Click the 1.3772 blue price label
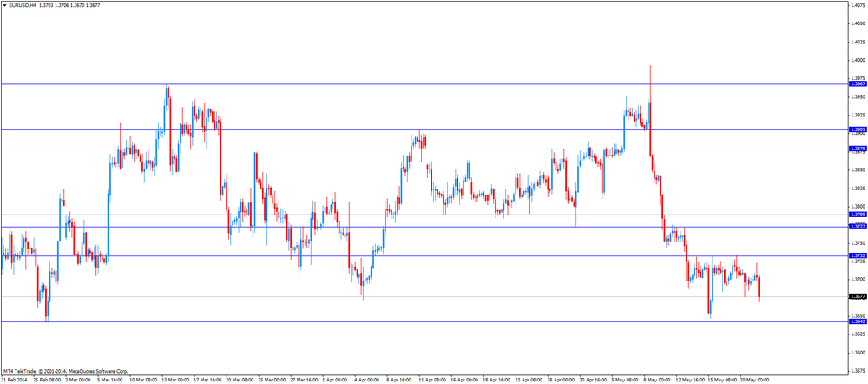 click(858, 227)
